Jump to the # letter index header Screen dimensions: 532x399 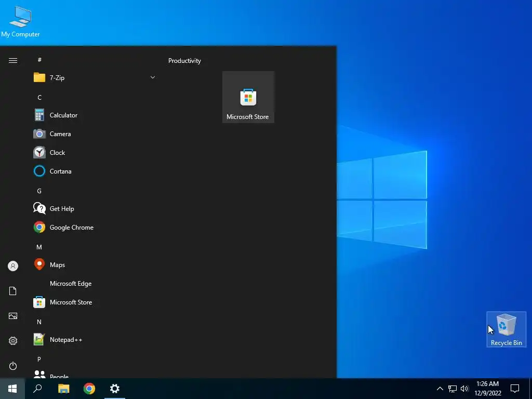(39, 60)
